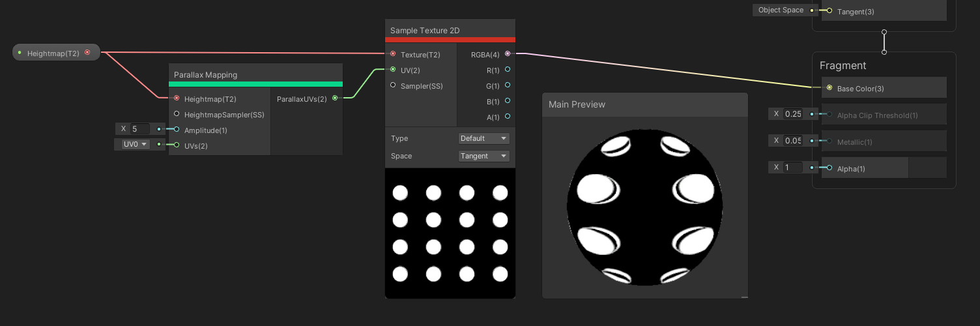980x326 pixels.
Task: Click the Main Preview title bar
Action: pyautogui.click(x=644, y=104)
